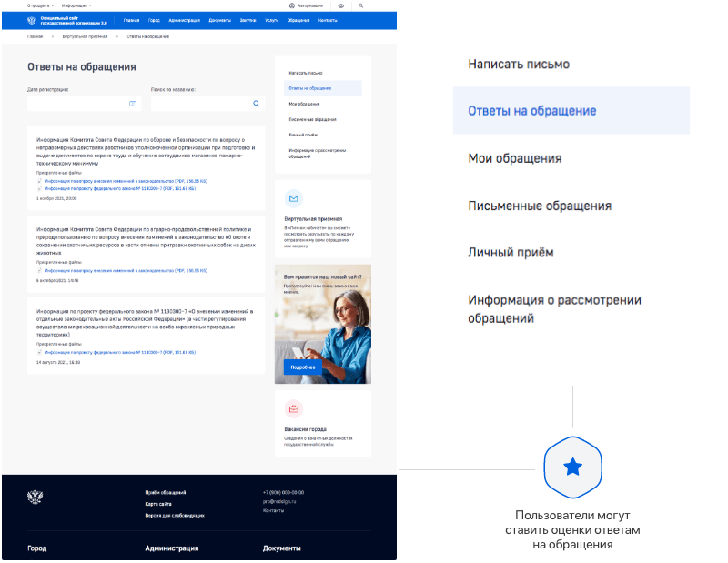Click the Подробнее button on the banner
Screen dimensions: 728x563
303,367
